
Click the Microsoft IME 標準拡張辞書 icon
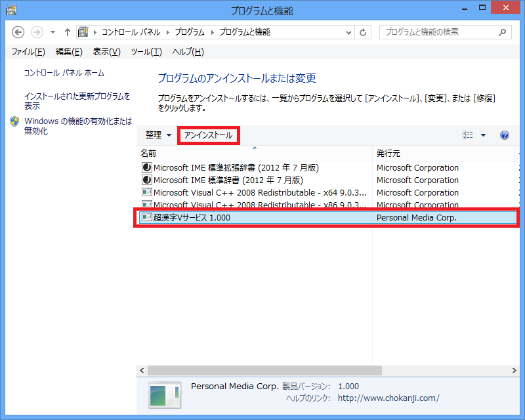pyautogui.click(x=146, y=167)
